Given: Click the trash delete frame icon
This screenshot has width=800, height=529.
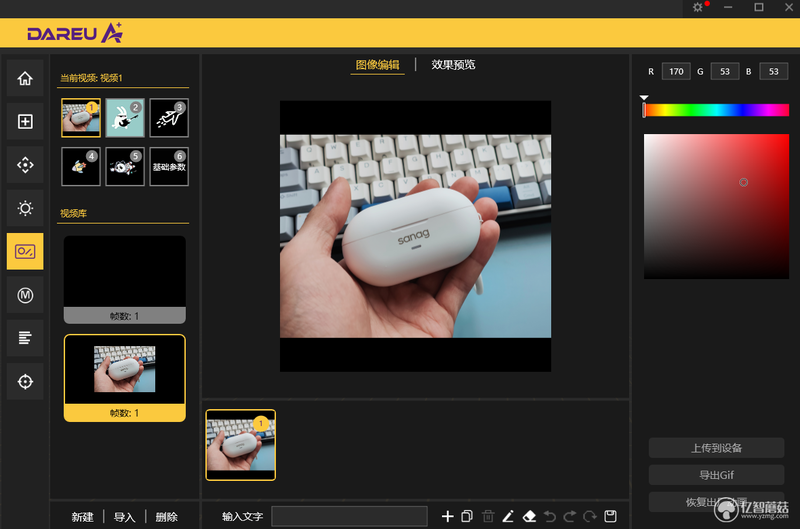Looking at the screenshot, I should pos(488,516).
